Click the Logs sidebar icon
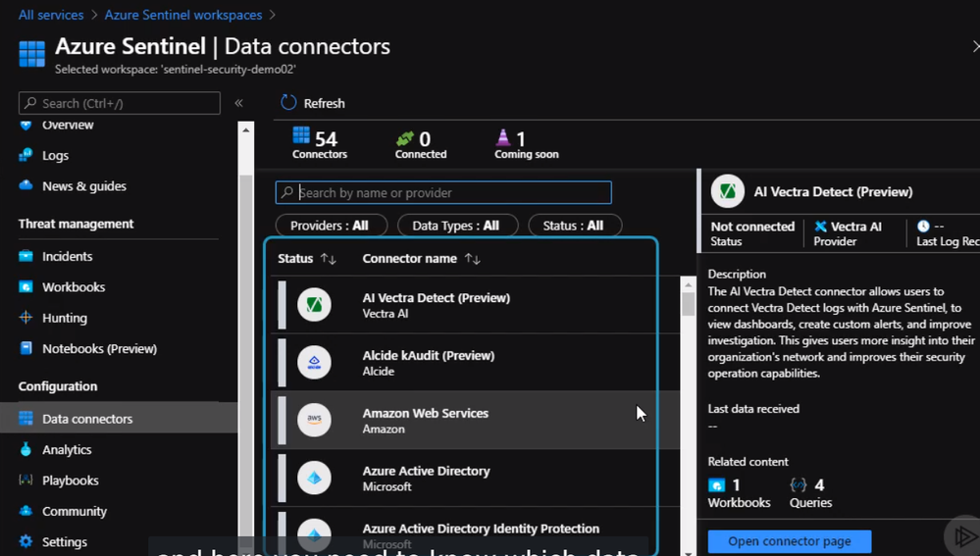This screenshot has height=556, width=980. click(x=26, y=155)
